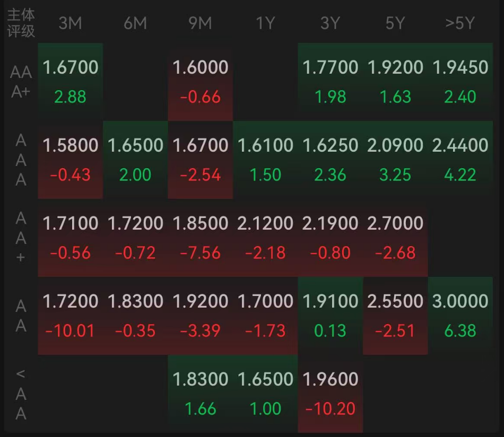Screen dimensions: 504x437
Task: Select the 3M maturity column header
Action: [70, 23]
